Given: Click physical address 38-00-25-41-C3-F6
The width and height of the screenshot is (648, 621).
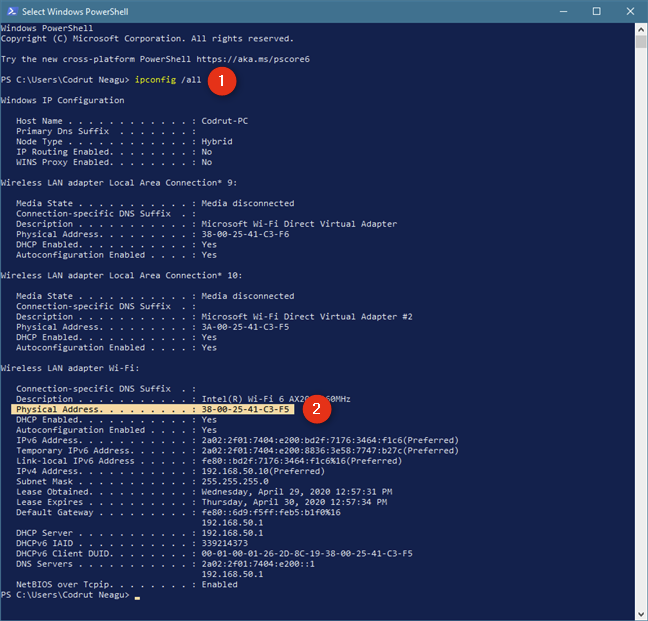Looking at the screenshot, I should pos(245,234).
